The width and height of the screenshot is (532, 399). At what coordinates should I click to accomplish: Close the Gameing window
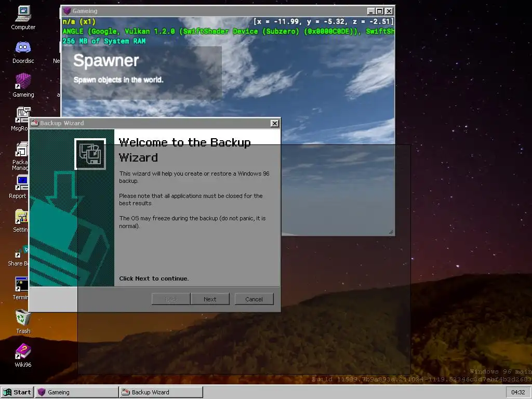[x=389, y=11]
